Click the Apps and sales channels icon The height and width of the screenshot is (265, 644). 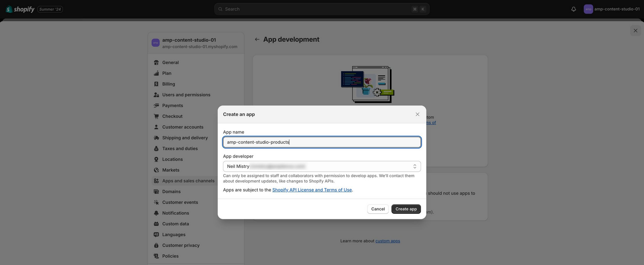tap(156, 181)
